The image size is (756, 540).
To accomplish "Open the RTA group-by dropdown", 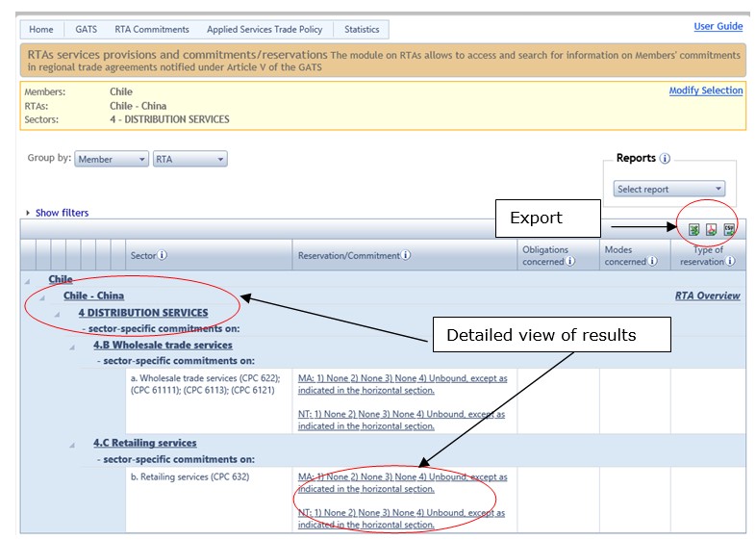I will (x=190, y=159).
